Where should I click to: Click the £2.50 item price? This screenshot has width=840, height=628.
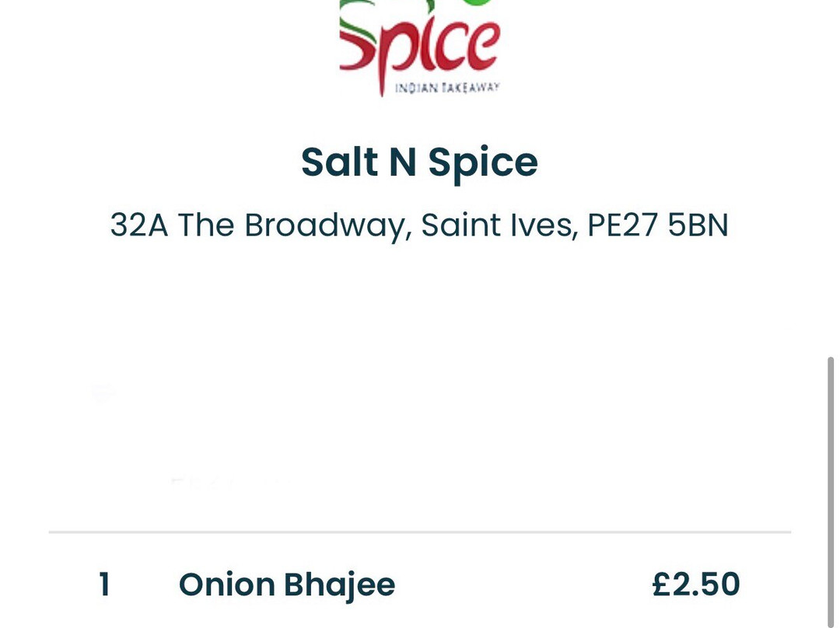[696, 584]
